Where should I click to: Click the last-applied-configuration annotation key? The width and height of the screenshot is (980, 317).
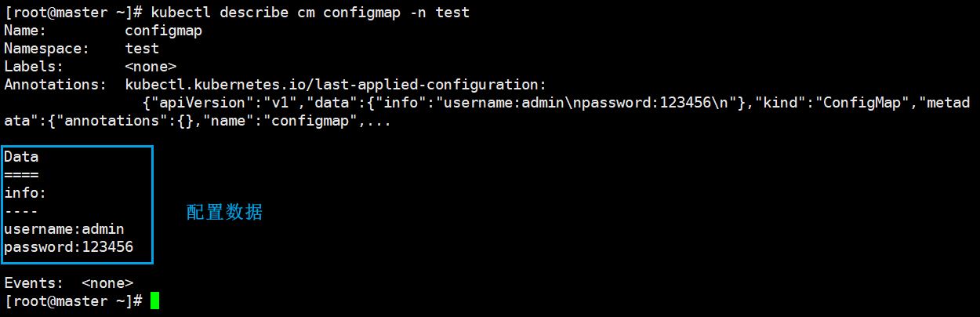336,85
